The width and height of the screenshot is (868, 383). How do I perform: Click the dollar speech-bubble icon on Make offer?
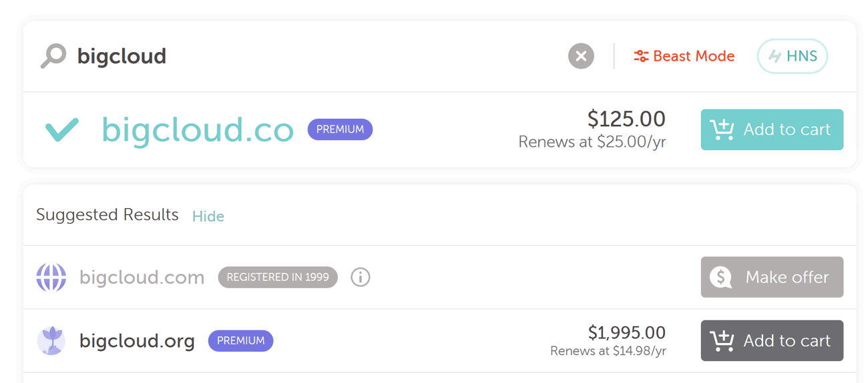point(721,277)
